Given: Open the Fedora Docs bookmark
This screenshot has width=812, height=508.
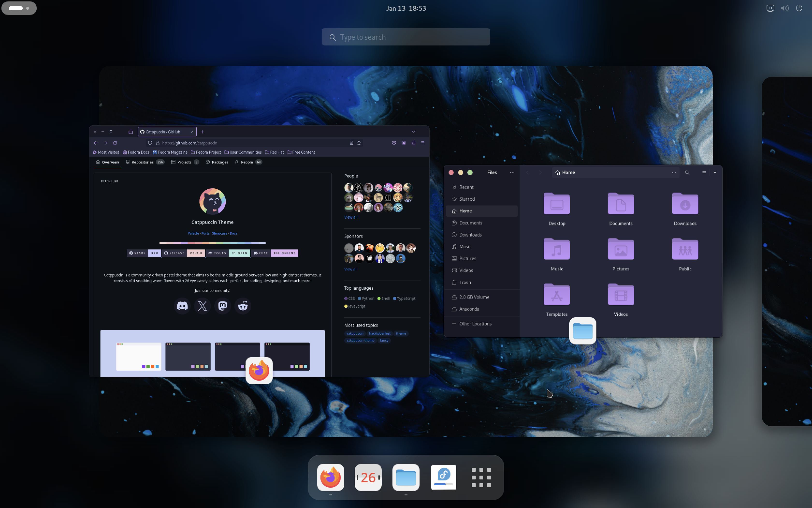Looking at the screenshot, I should [x=136, y=152].
